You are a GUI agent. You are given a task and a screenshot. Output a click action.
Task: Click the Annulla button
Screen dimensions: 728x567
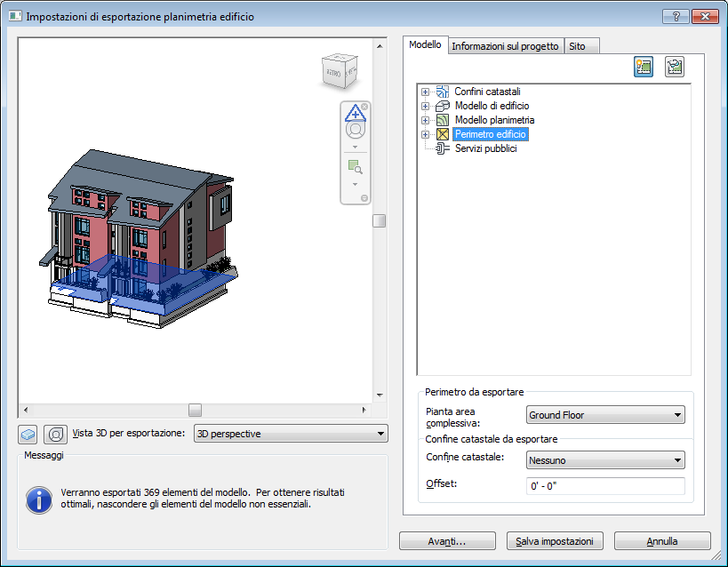coord(662,541)
